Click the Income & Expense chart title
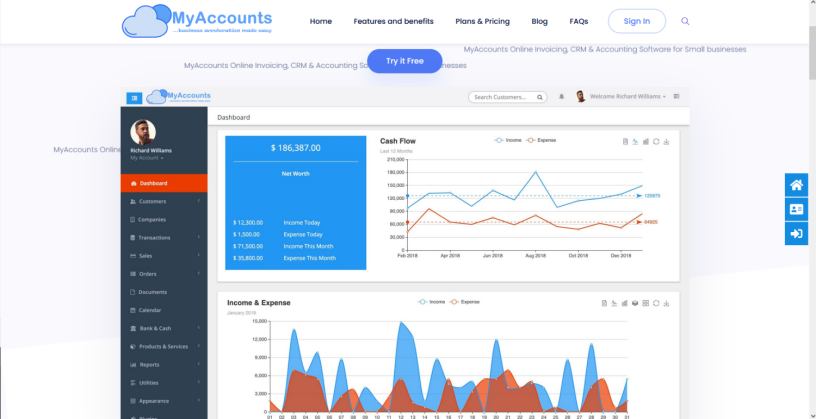The height and width of the screenshot is (419, 816). pos(259,303)
